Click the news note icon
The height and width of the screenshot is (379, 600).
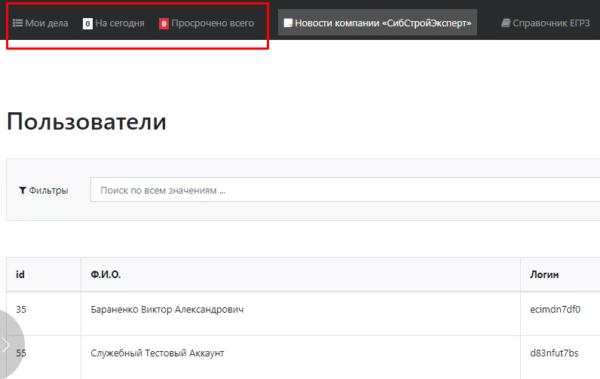pos(288,23)
